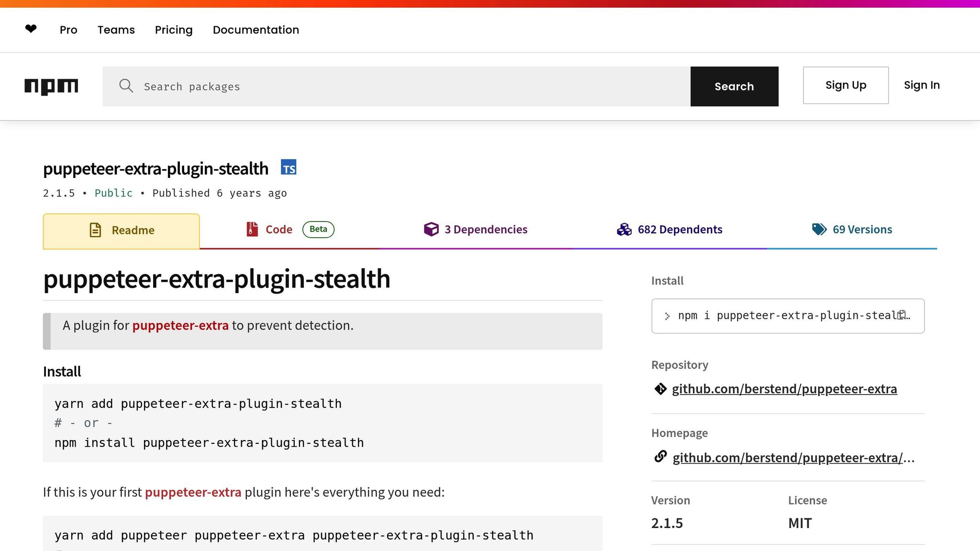980x551 pixels.
Task: Open the 69 Versions tab
Action: point(862,229)
